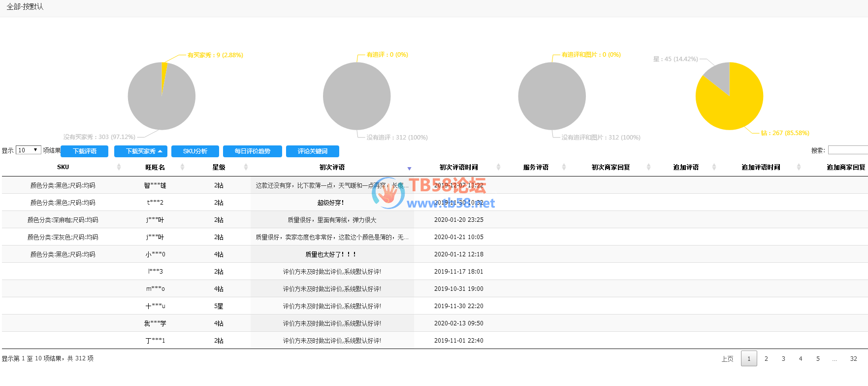
Task: Click the gray 没有追评 pie chart
Action: pyautogui.click(x=357, y=96)
